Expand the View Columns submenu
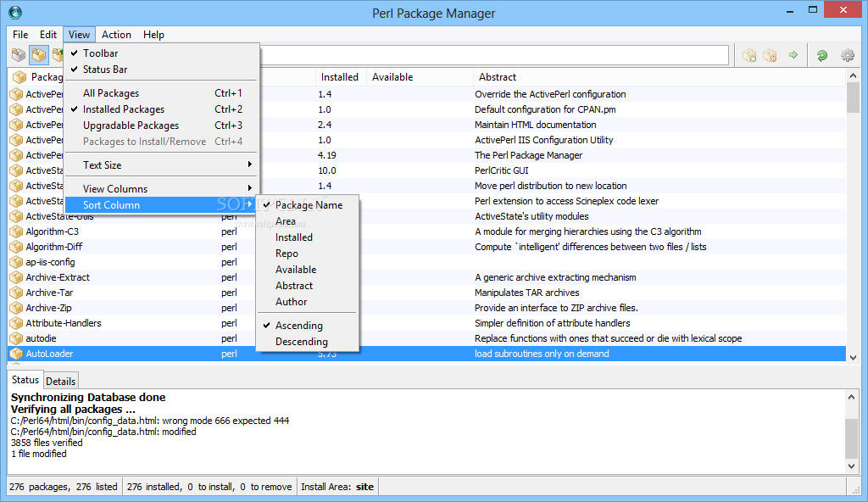Image resolution: width=868 pixels, height=502 pixels. point(162,189)
